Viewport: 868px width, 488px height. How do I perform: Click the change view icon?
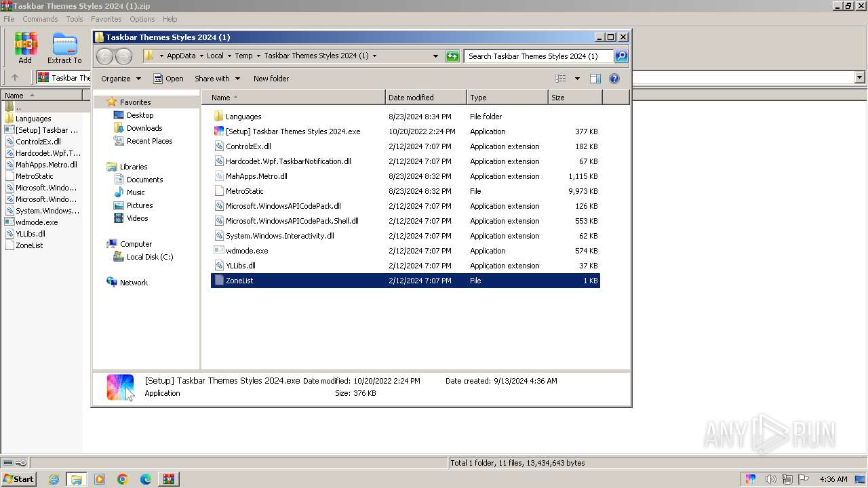tap(561, 79)
